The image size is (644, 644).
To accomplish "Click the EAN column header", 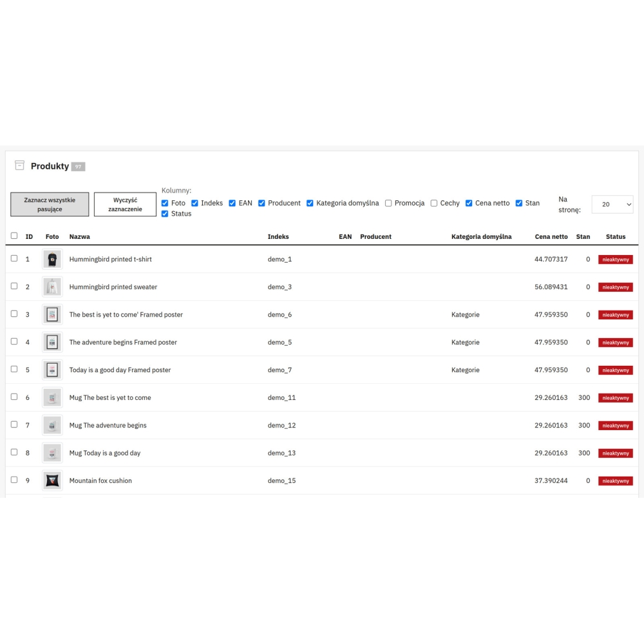I will click(345, 236).
